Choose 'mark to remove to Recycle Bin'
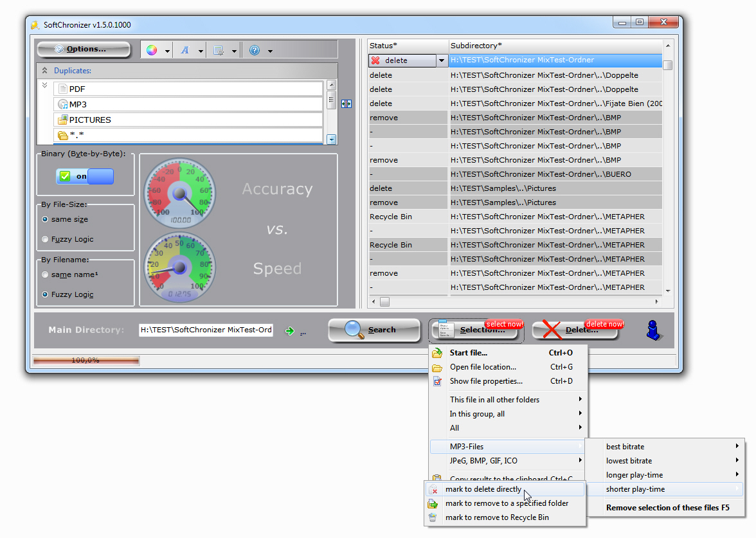This screenshot has height=538, width=756. point(505,518)
